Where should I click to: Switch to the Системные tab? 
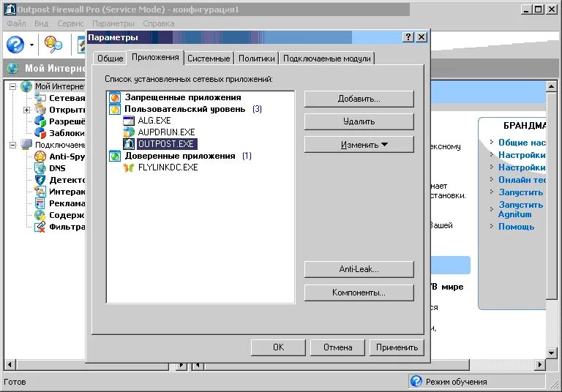tap(209, 59)
